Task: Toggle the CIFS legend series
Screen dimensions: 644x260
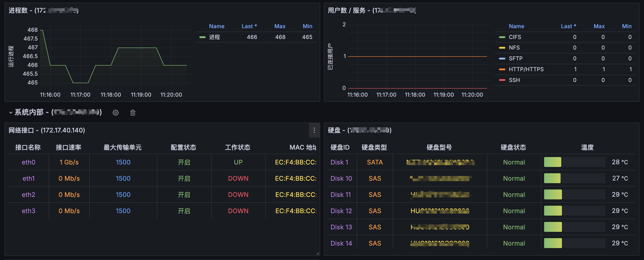Action: [515, 37]
